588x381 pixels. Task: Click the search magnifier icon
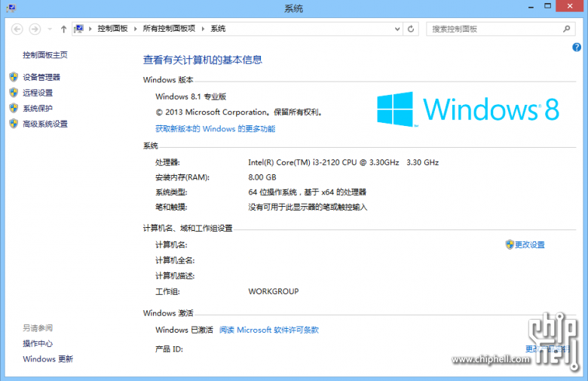coord(566,29)
